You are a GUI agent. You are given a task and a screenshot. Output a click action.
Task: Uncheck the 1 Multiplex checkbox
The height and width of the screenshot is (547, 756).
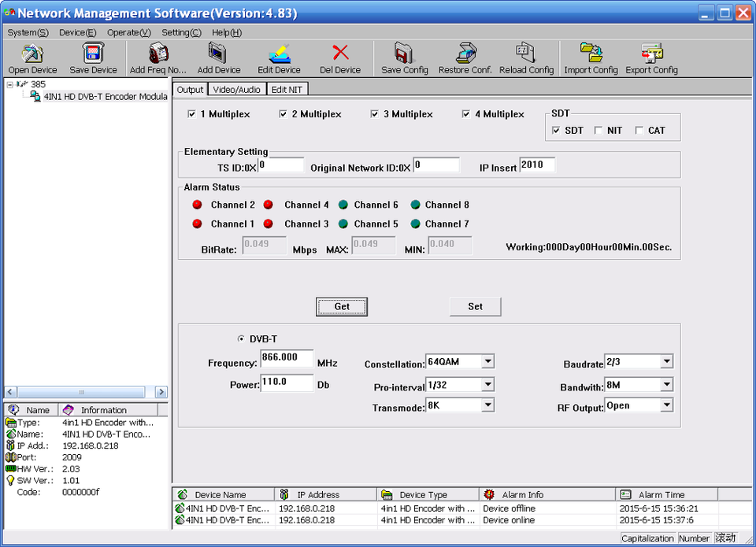pos(191,114)
